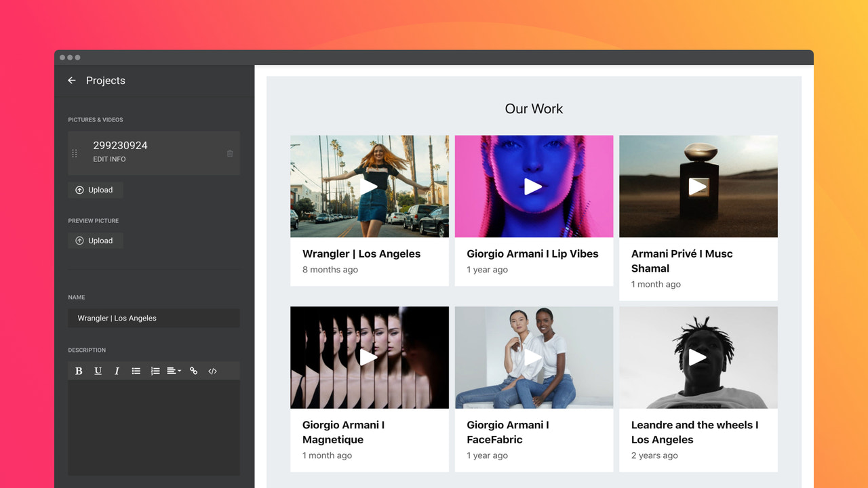Apply underline formatting to description text
868x488 pixels.
pos(98,371)
